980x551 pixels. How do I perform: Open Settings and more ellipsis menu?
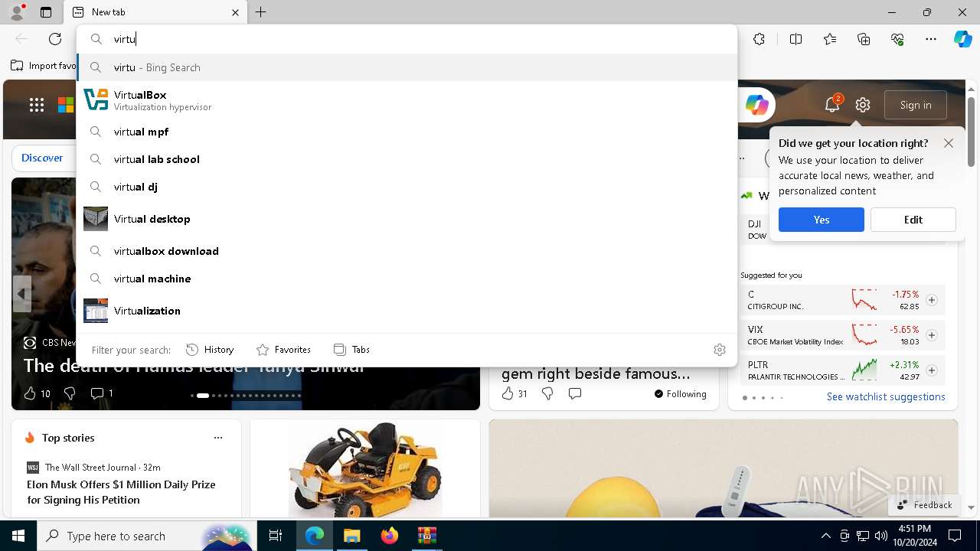pos(931,39)
